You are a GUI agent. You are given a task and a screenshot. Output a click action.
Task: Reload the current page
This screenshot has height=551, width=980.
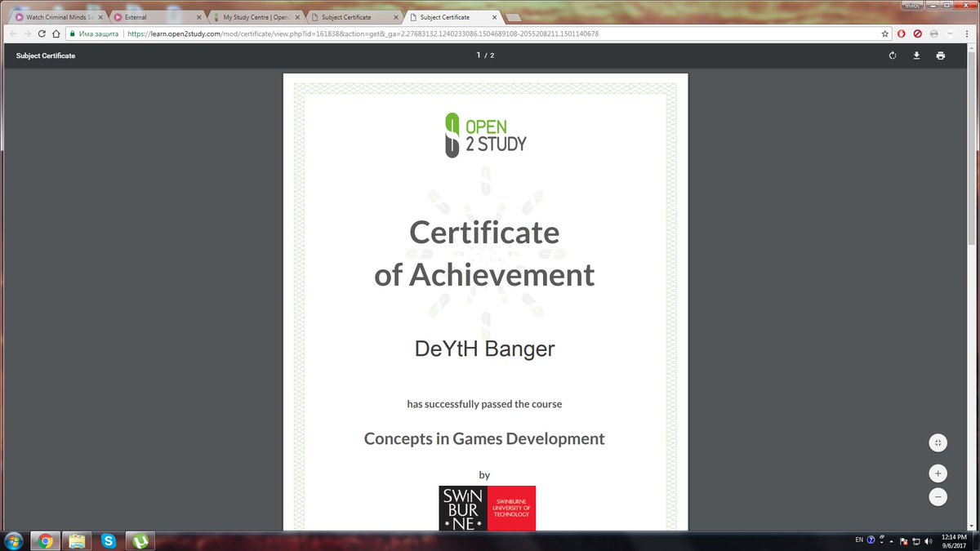click(x=42, y=33)
